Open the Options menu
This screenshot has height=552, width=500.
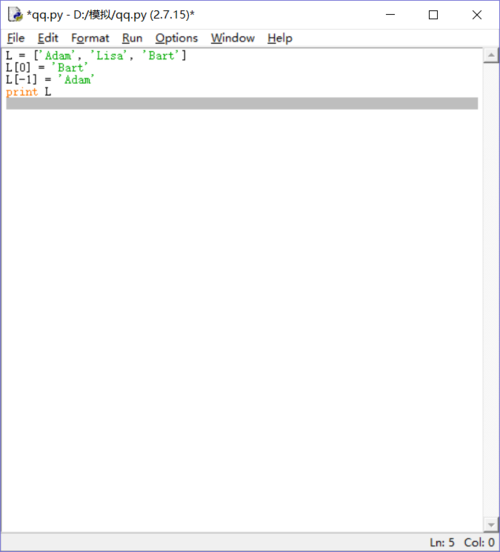tap(176, 38)
